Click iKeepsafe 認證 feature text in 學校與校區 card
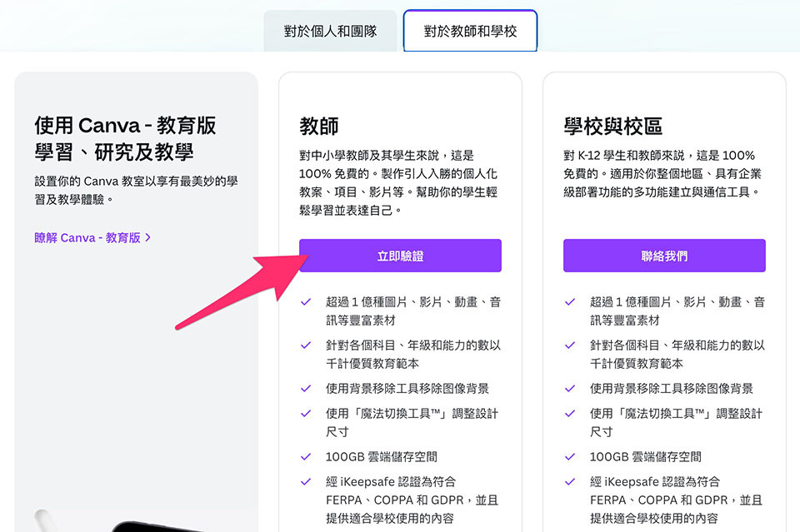Viewport: 800px width, 532px height. click(x=677, y=500)
